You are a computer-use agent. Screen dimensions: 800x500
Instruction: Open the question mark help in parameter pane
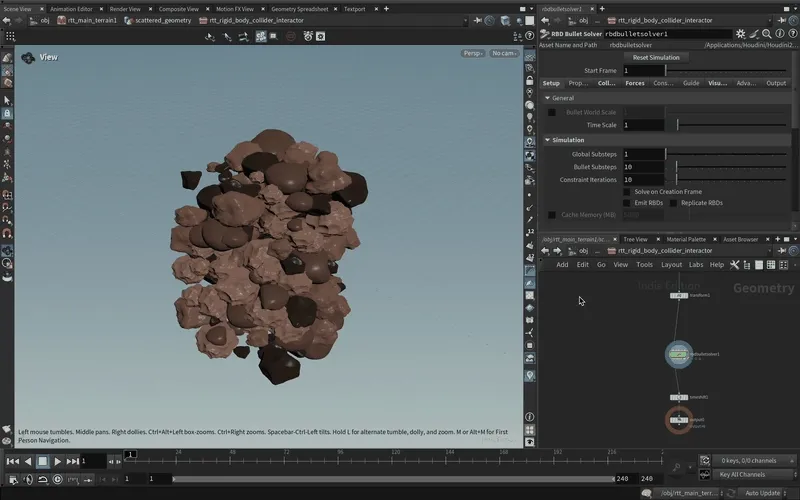pos(793,34)
